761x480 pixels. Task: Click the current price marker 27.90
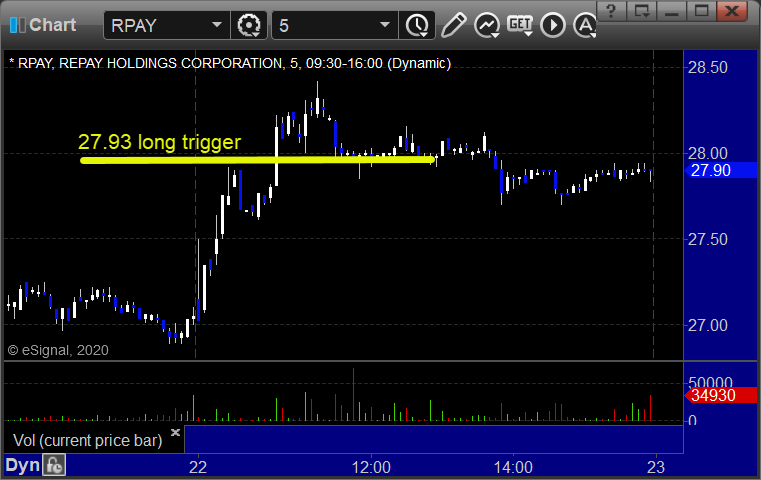click(x=720, y=170)
